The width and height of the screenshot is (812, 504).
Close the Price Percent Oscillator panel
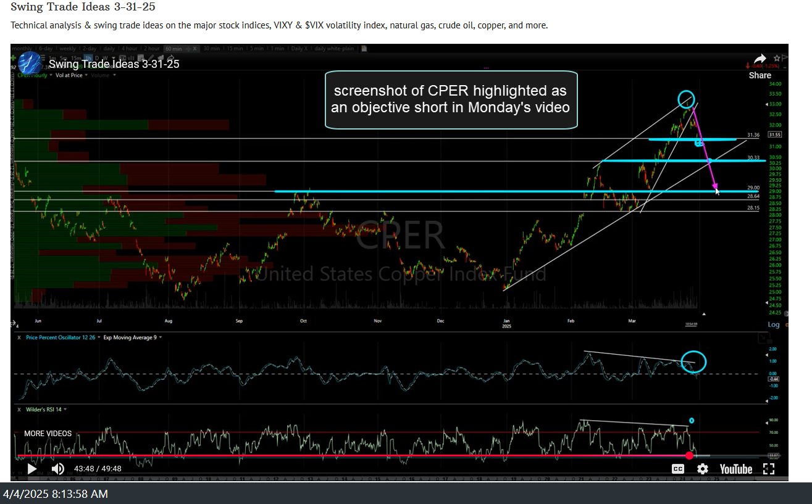tap(19, 337)
